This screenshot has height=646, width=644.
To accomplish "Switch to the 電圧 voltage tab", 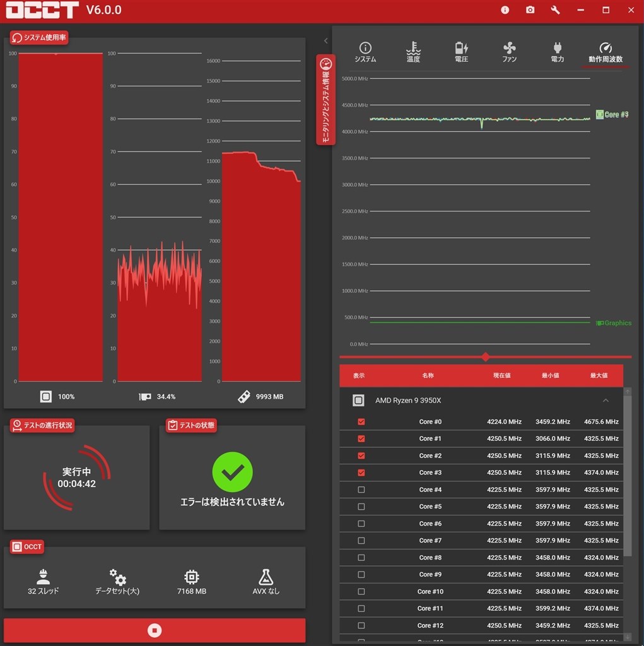I will (461, 52).
